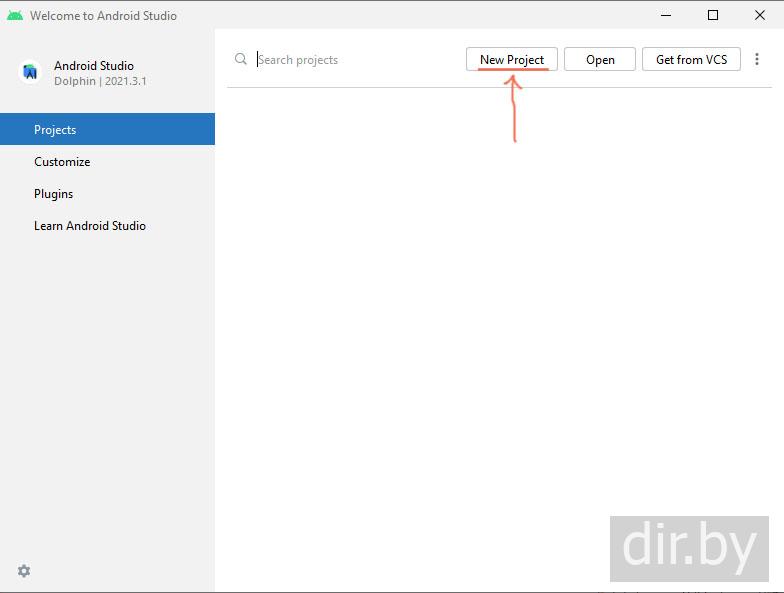Viewport: 784px width, 593px height.
Task: Click the Android Studio name label in sidebar
Action: [x=94, y=66]
